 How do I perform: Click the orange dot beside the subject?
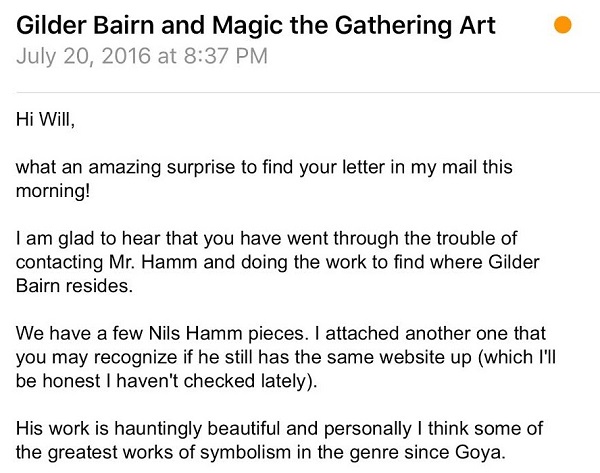(562, 24)
